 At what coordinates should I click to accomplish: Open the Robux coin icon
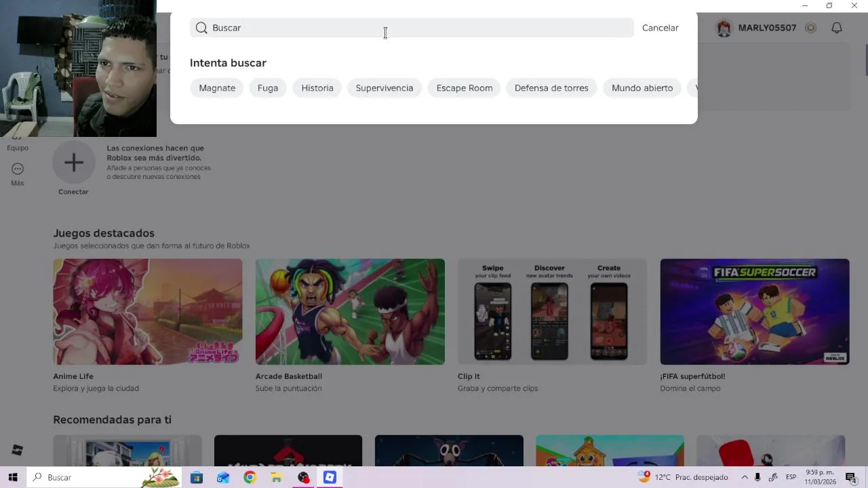[x=810, y=28]
